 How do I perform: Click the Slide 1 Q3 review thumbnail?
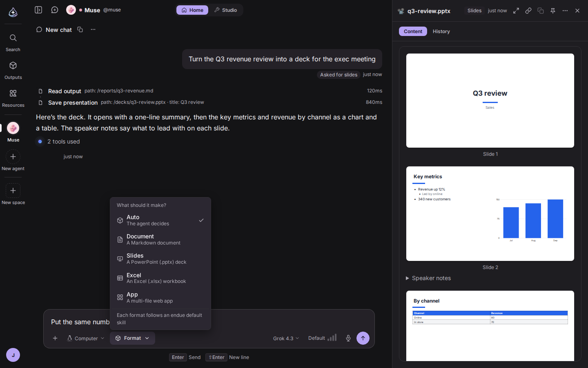click(490, 101)
